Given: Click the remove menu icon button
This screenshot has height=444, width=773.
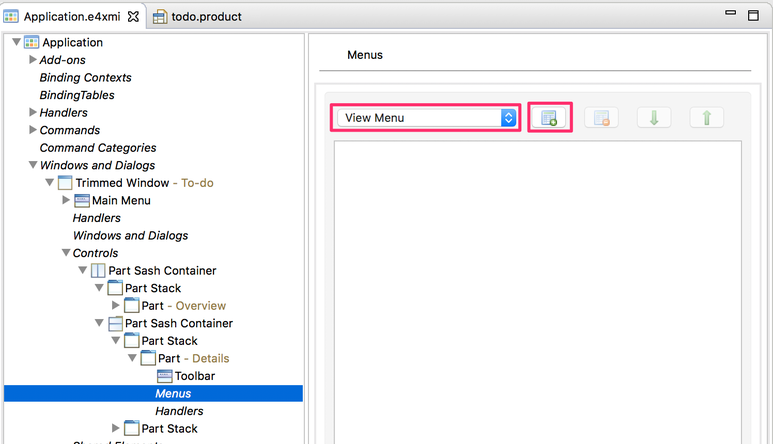Looking at the screenshot, I should point(601,118).
